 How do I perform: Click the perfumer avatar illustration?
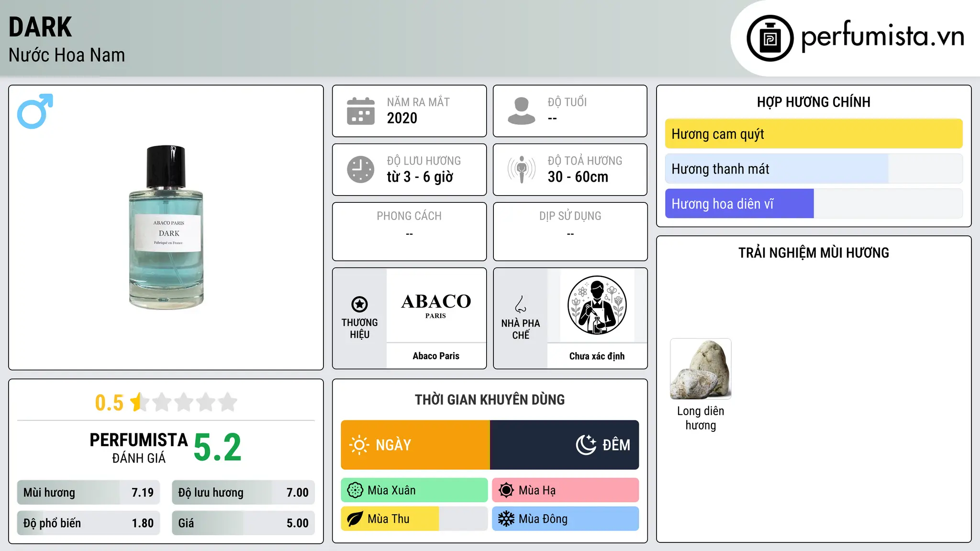597,305
